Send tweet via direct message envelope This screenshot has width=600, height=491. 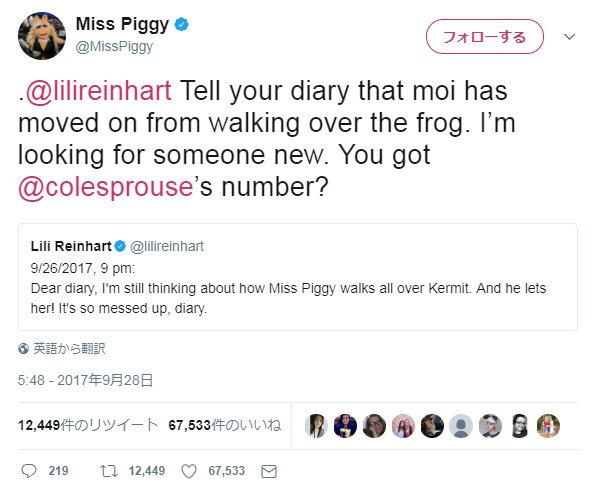267,470
